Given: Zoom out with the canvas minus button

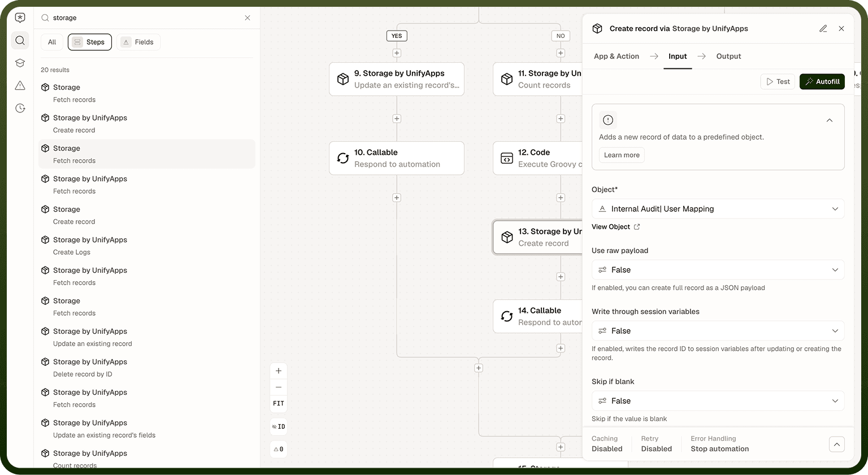Looking at the screenshot, I should coord(279,387).
